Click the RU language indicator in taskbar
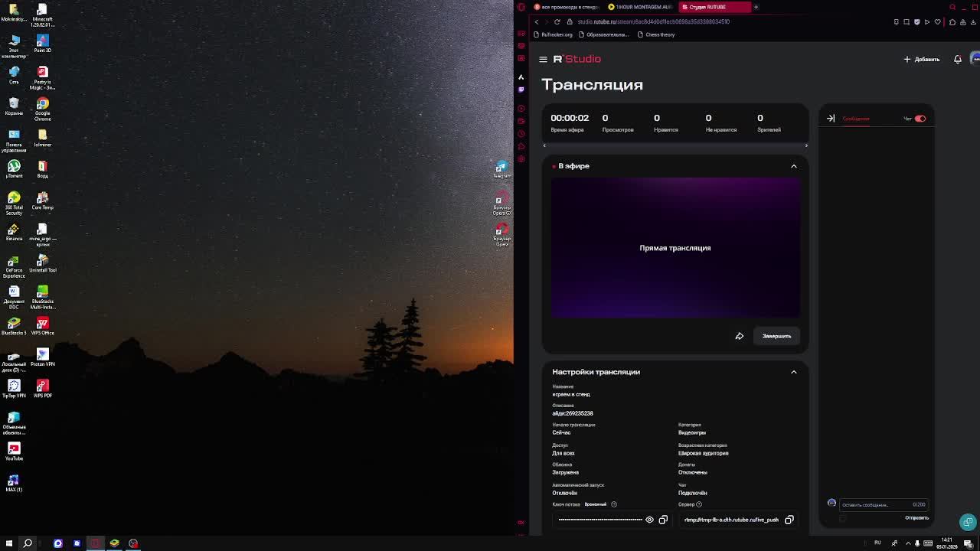980x551 pixels. click(x=877, y=543)
